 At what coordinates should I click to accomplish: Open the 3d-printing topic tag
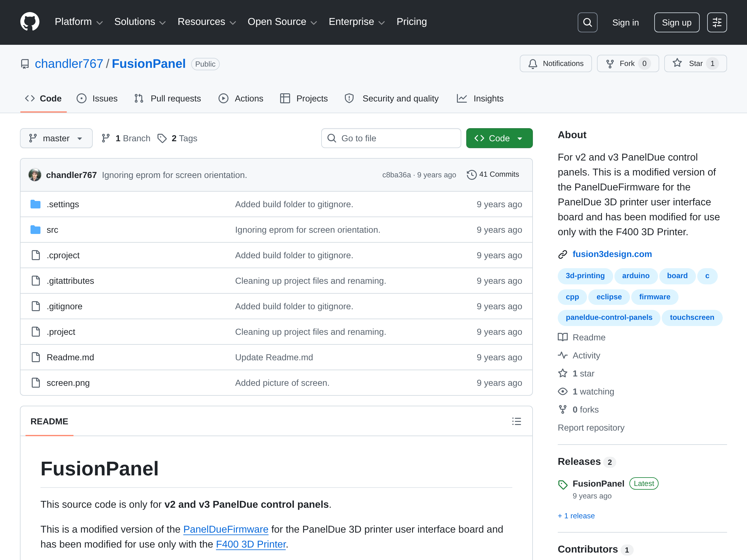(x=585, y=276)
